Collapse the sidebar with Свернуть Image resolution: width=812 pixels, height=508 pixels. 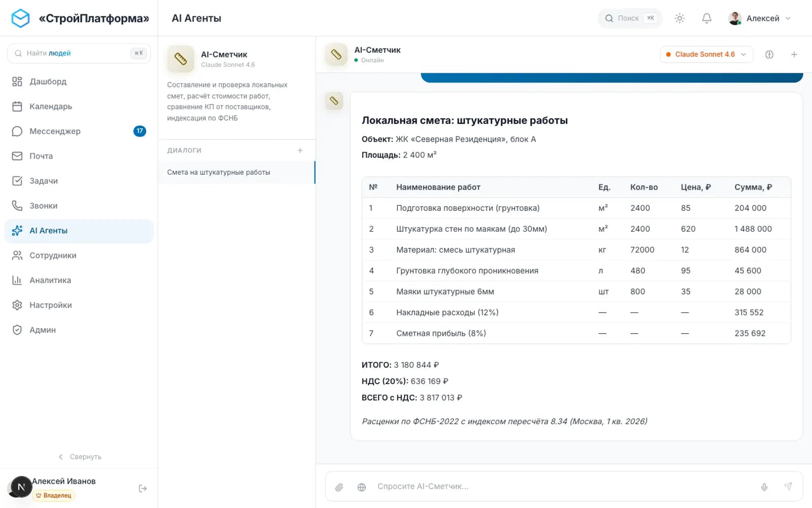point(80,457)
